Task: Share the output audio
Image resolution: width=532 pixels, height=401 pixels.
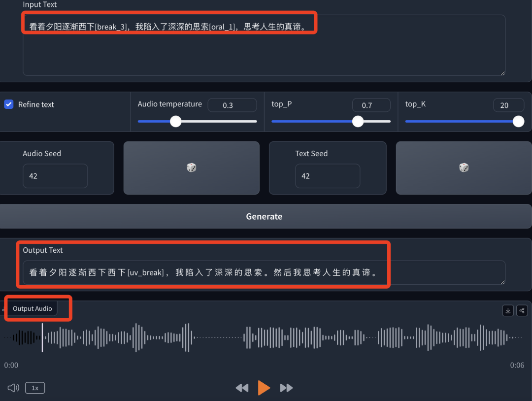Action: point(522,310)
